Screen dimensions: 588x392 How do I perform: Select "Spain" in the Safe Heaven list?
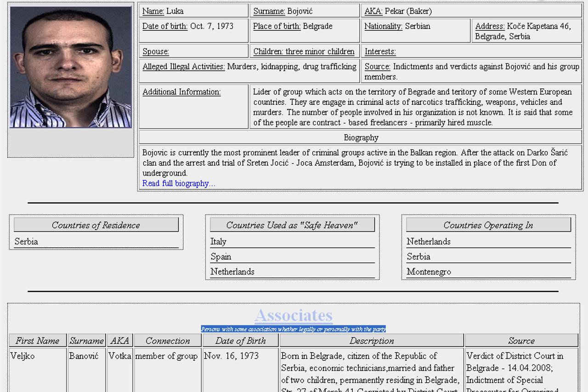(292, 256)
